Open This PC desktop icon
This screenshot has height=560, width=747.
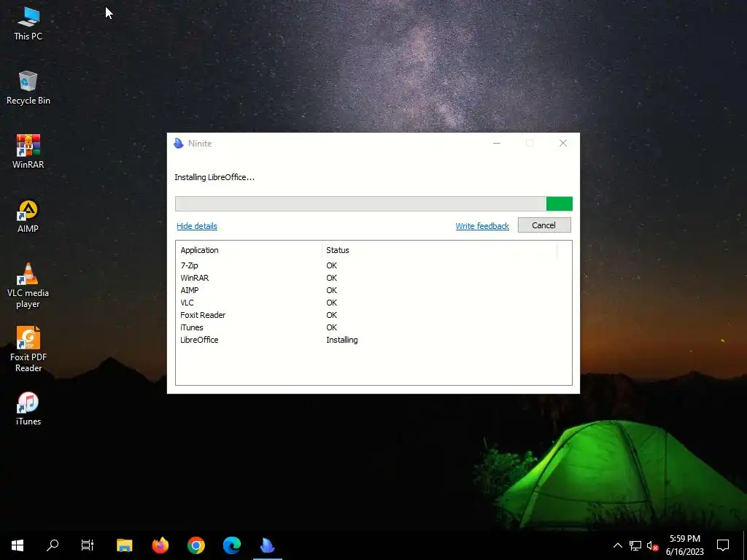pyautogui.click(x=28, y=23)
